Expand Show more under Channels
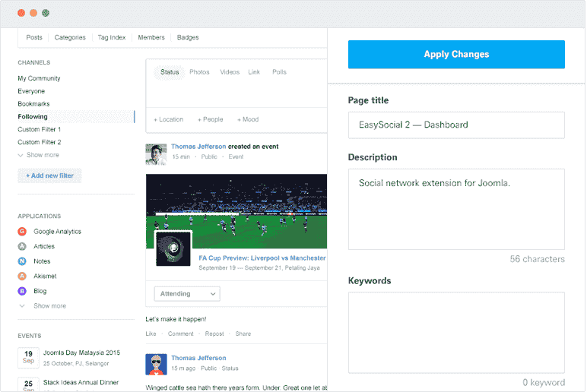Image resolution: width=587 pixels, height=392 pixels. point(42,155)
